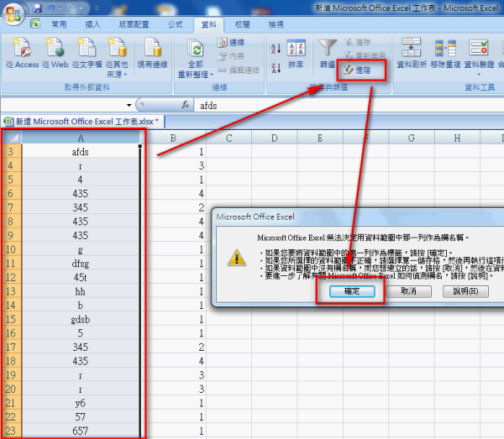Click the From Web import icon

click(x=54, y=49)
